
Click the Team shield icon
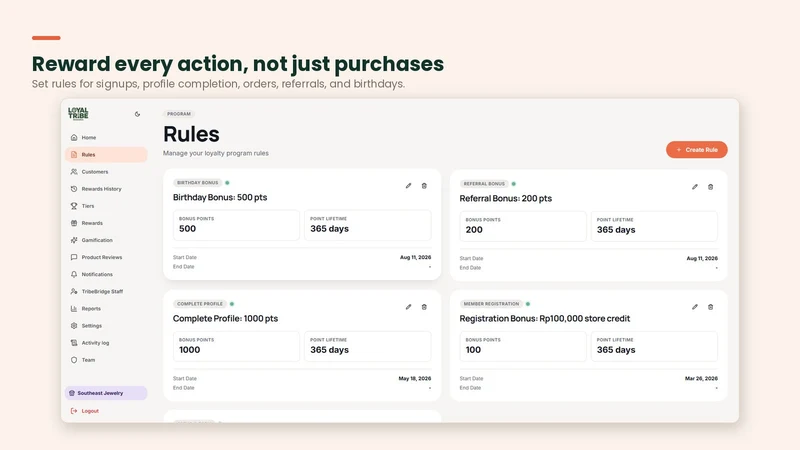(74, 360)
